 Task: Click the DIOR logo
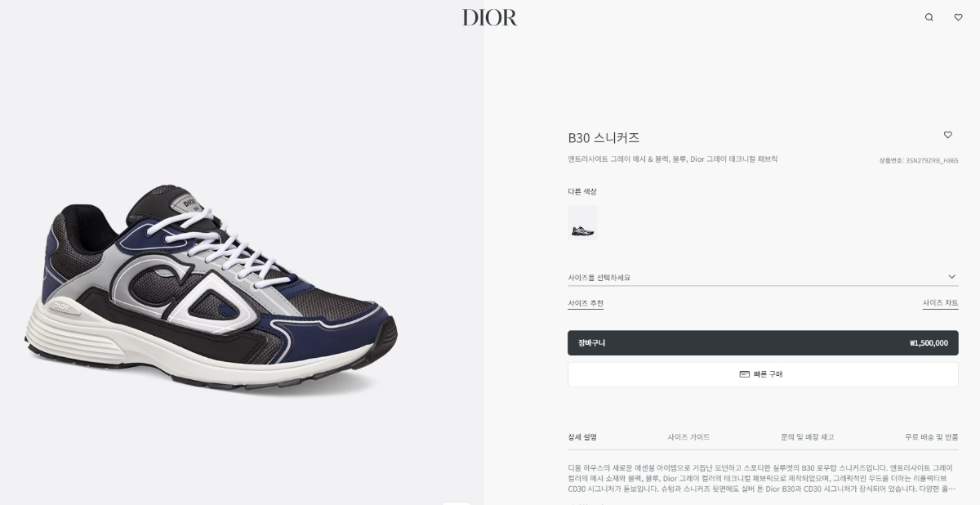coord(490,17)
